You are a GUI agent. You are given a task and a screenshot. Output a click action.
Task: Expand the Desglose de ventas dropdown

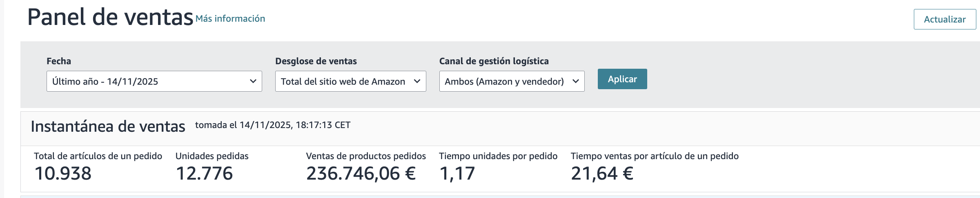coord(350,81)
